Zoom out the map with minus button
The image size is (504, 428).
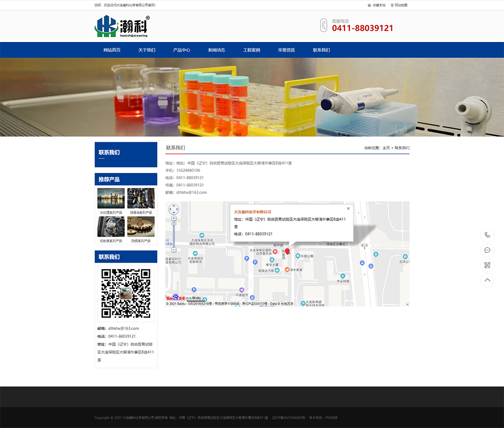(174, 250)
